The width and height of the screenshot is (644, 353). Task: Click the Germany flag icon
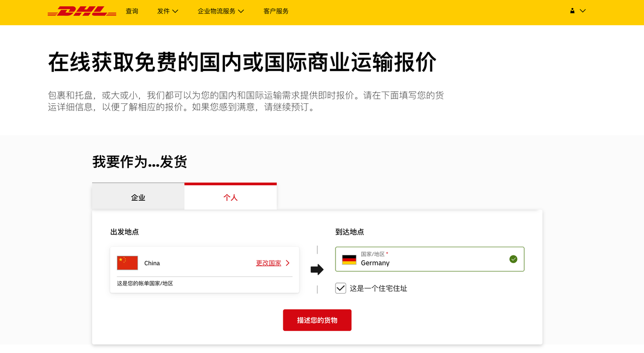(x=349, y=260)
